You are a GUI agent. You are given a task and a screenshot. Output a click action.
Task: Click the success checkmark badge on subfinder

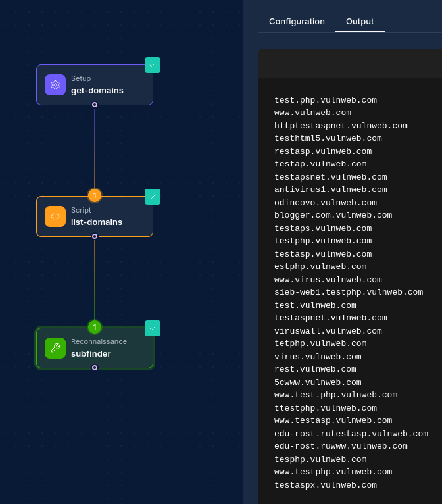(x=153, y=328)
